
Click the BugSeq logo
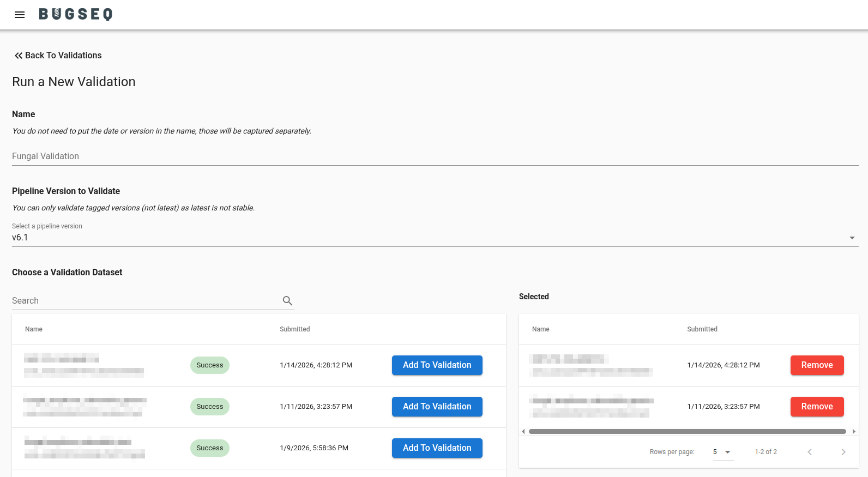(x=76, y=14)
